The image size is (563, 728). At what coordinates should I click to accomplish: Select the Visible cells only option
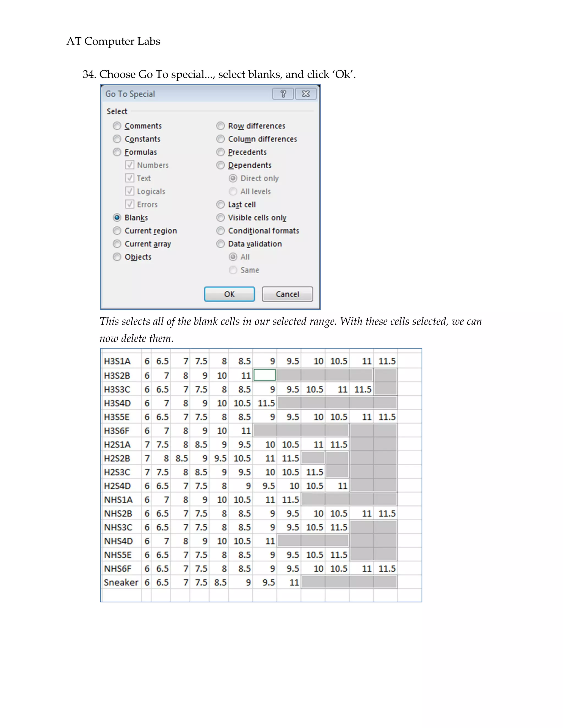click(220, 217)
